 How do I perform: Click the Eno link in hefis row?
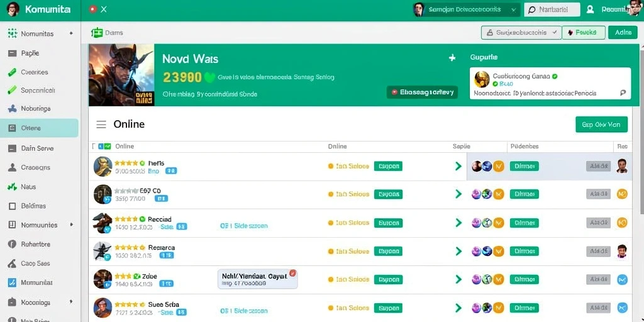(153, 170)
